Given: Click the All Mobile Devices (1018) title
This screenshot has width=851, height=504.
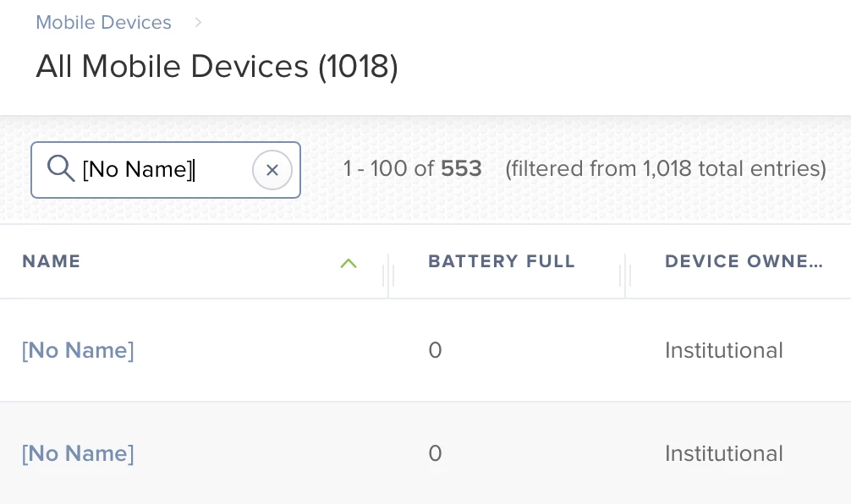Looking at the screenshot, I should [x=217, y=67].
